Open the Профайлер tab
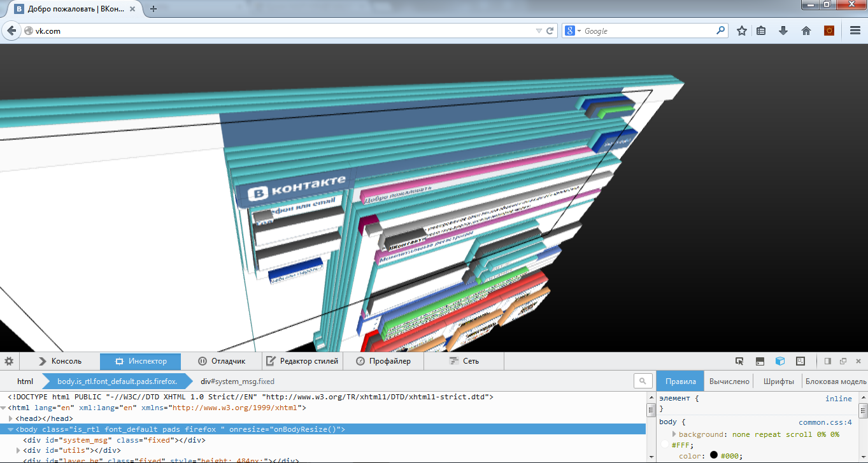The width and height of the screenshot is (868, 463). pyautogui.click(x=383, y=361)
